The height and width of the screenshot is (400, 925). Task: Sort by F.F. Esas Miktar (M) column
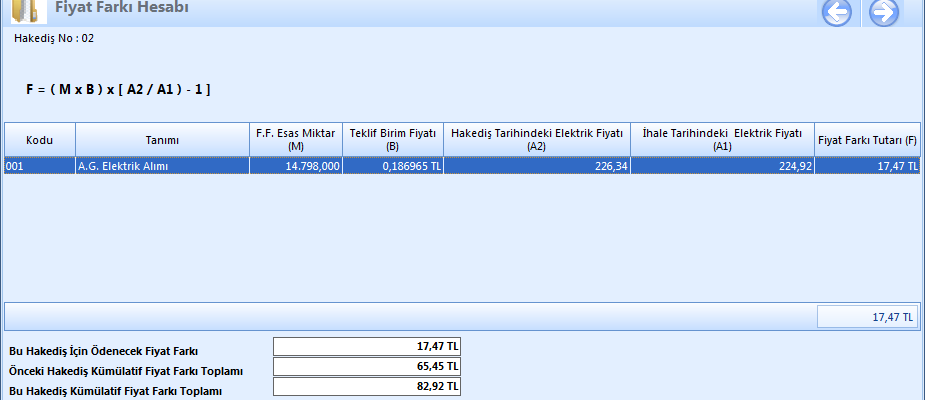(295, 140)
